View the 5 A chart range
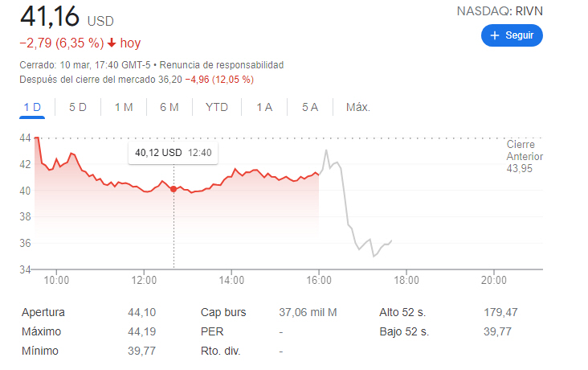 [310, 107]
